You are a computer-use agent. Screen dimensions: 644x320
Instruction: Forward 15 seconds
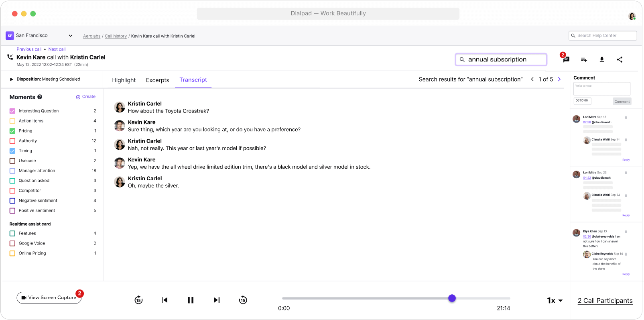(x=243, y=300)
